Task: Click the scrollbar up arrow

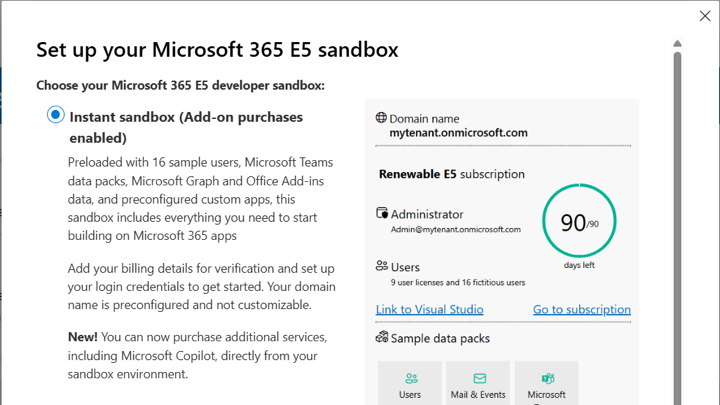Action: click(677, 44)
